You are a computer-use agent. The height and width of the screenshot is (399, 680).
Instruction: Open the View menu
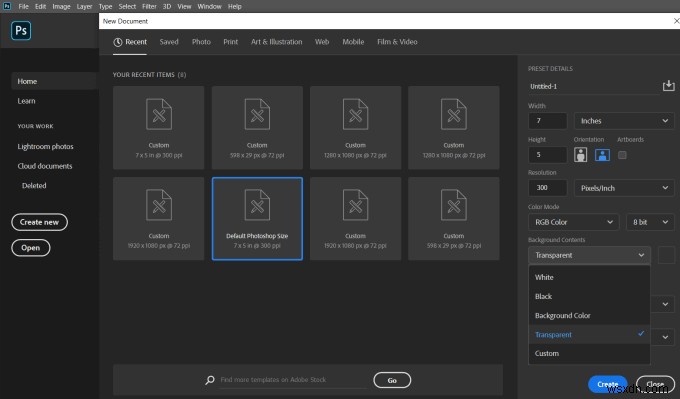(x=184, y=7)
